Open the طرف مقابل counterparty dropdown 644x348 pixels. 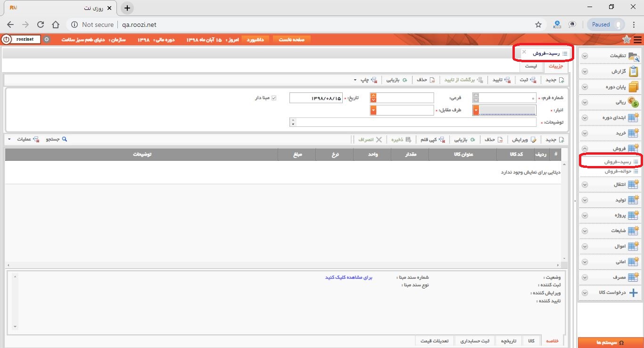point(373,110)
